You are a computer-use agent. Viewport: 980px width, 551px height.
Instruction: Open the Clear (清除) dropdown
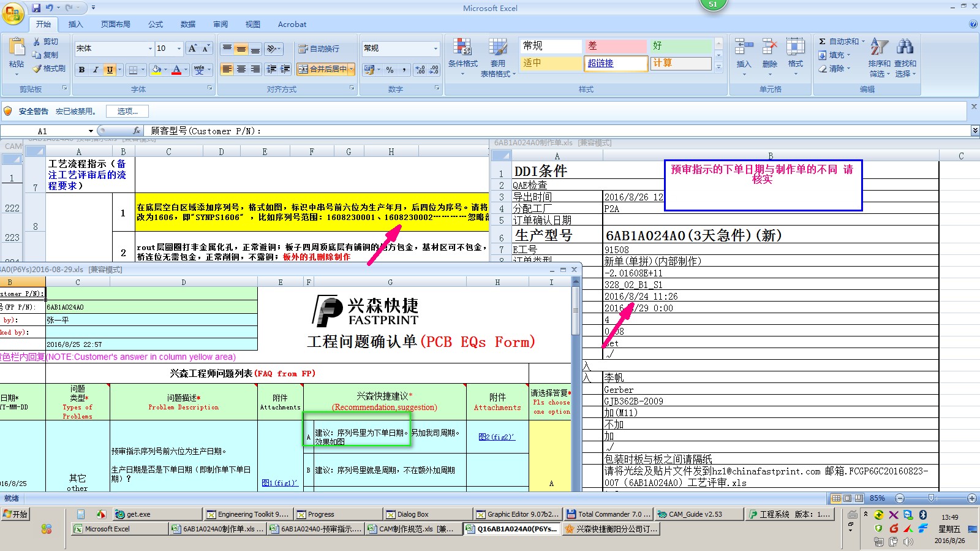(x=834, y=69)
